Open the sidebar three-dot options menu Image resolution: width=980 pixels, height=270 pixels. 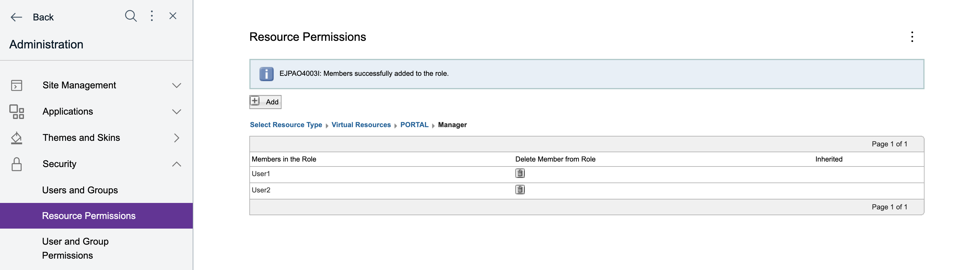[152, 16]
